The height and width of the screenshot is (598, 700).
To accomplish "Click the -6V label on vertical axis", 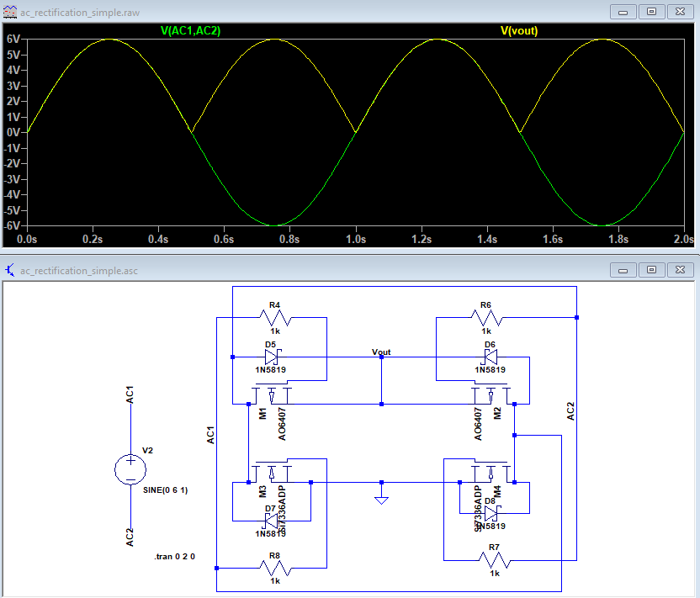I will [12, 225].
